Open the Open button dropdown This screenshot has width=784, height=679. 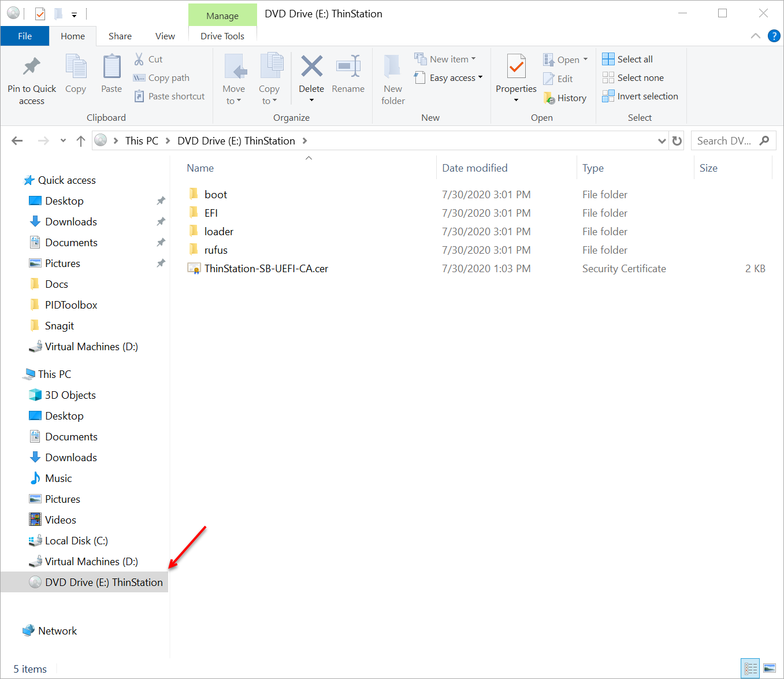(585, 60)
